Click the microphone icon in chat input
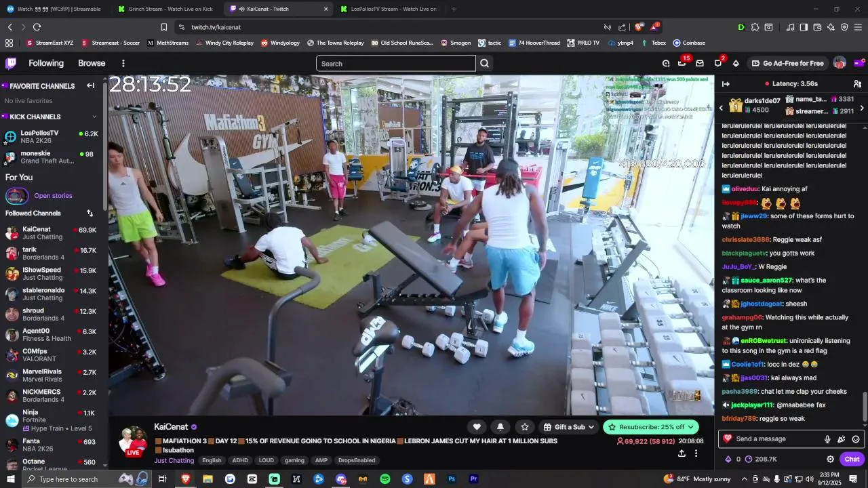 827,439
